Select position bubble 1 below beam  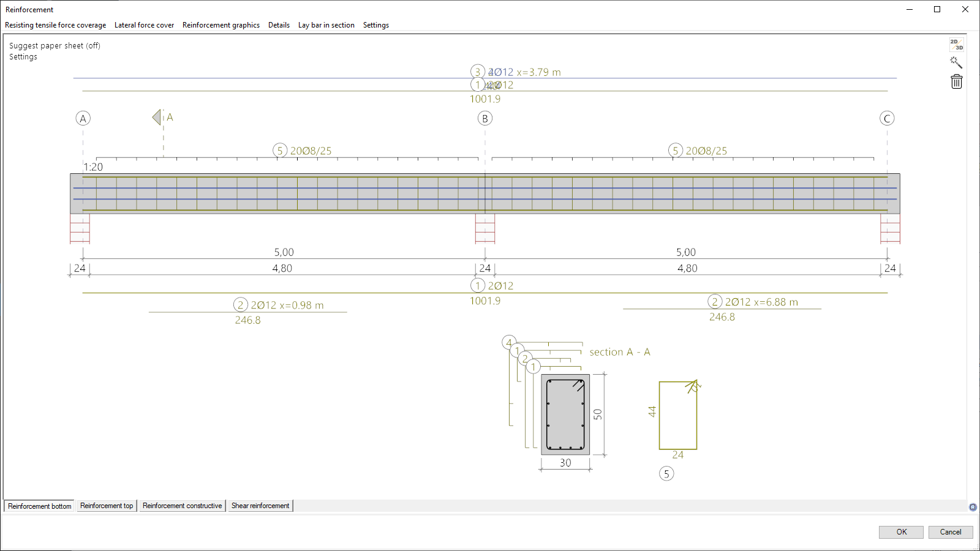478,285
